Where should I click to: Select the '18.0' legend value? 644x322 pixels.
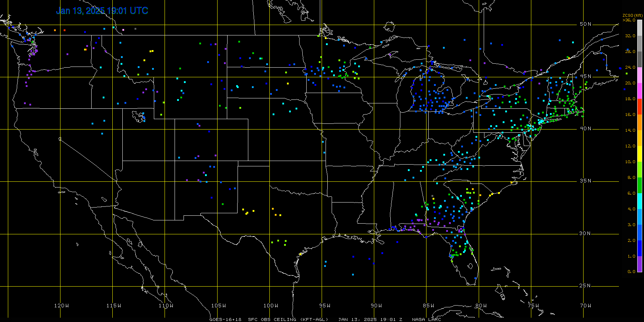click(x=630, y=99)
